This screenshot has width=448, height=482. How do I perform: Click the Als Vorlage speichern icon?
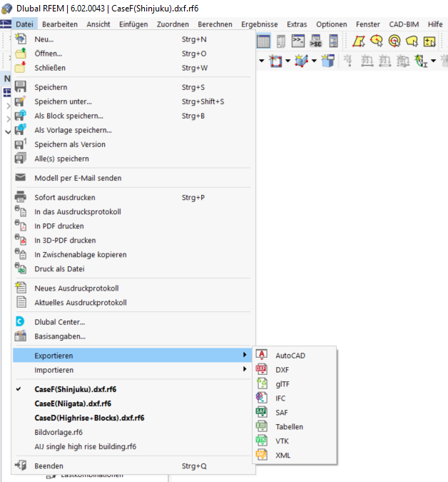tap(21, 130)
